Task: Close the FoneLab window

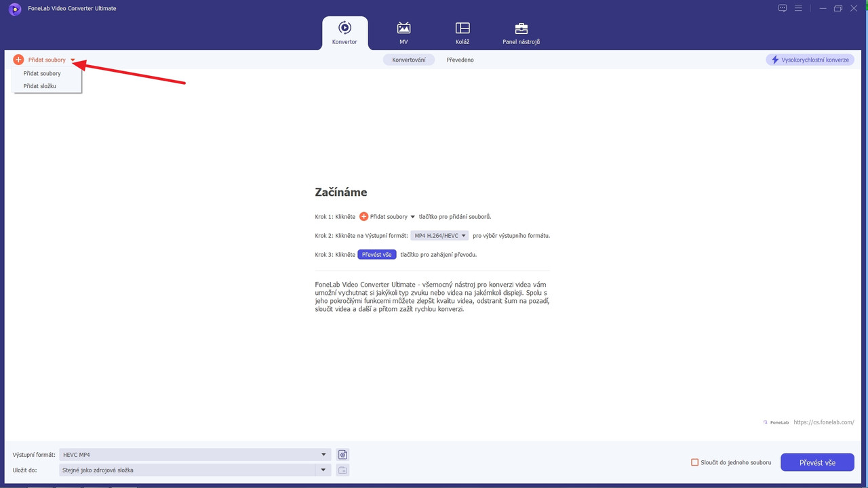Action: click(854, 8)
